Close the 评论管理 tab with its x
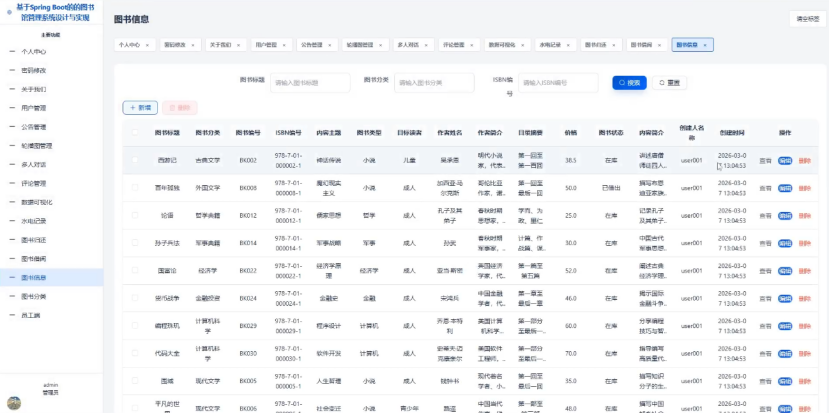The width and height of the screenshot is (829, 413). pyautogui.click(x=472, y=45)
